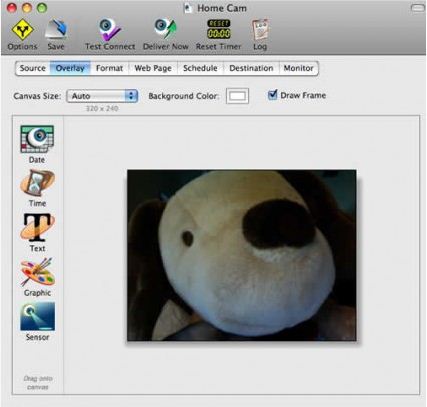Switch to the Source tab

point(33,68)
